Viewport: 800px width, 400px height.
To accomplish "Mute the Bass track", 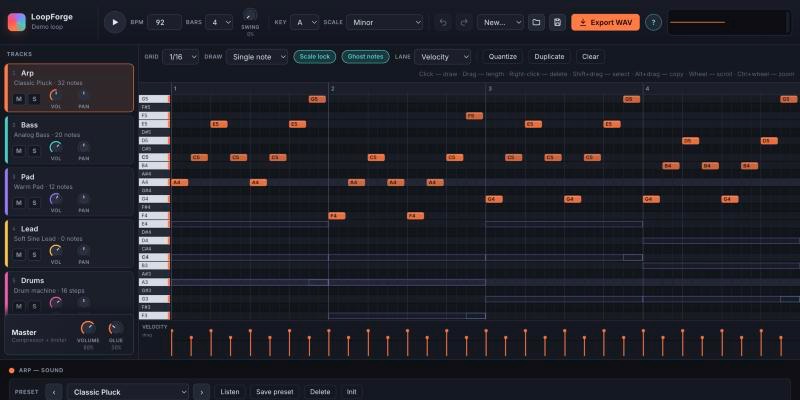I will pyautogui.click(x=19, y=151).
